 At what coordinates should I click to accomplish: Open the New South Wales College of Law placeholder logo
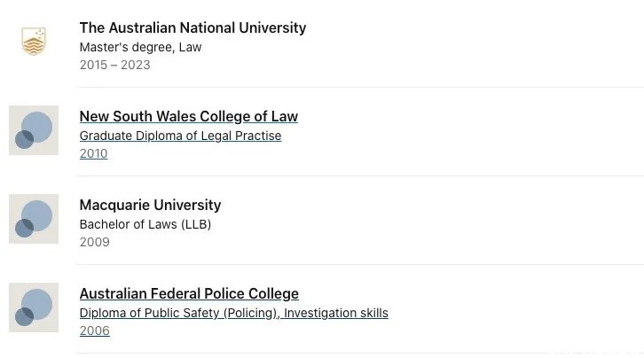tap(34, 130)
